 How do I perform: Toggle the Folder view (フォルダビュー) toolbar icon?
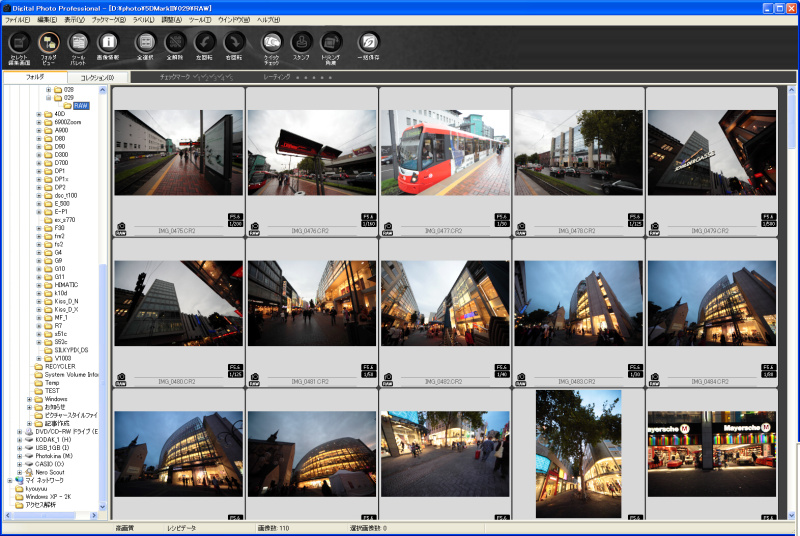pos(49,43)
